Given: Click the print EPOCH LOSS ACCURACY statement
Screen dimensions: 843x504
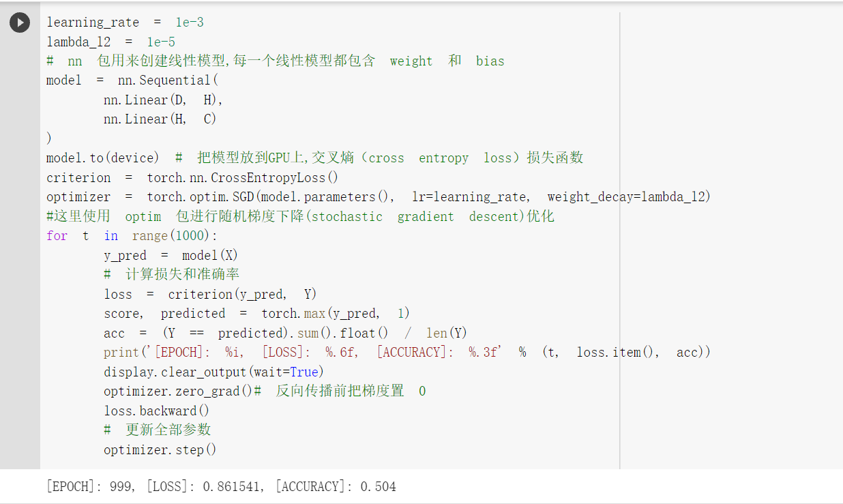Looking at the screenshot, I should click(x=407, y=353).
